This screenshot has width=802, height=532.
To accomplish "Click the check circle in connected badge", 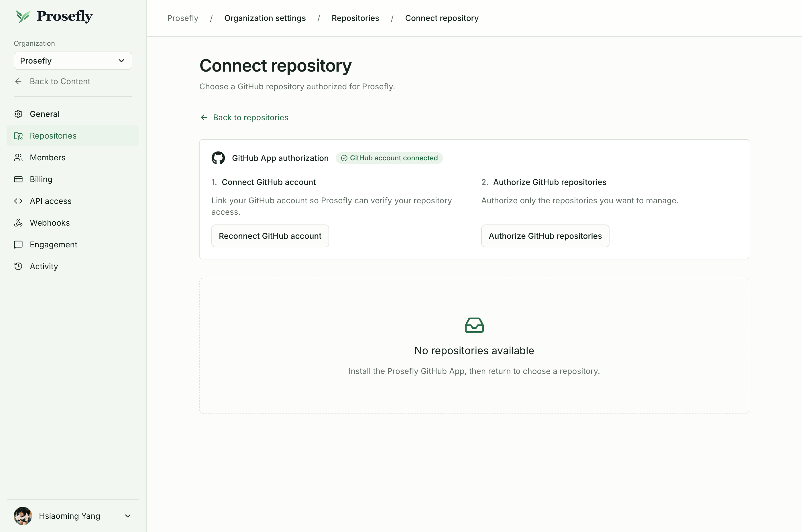I will [x=344, y=158].
